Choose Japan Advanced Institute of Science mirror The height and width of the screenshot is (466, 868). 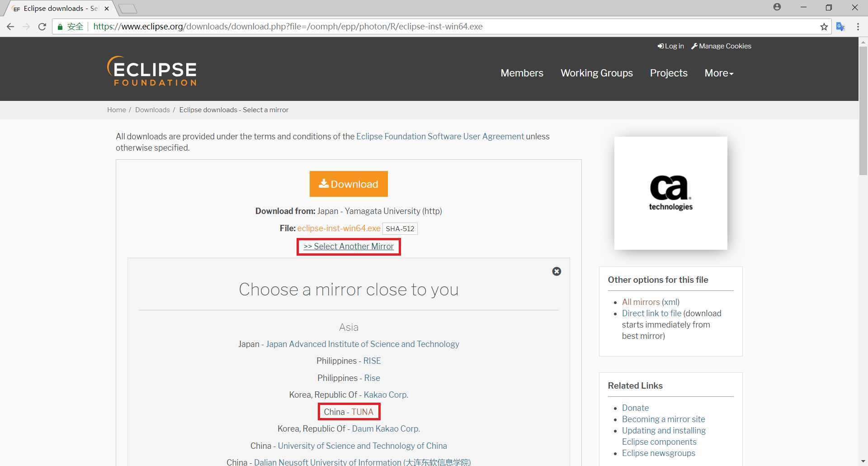pos(363,344)
